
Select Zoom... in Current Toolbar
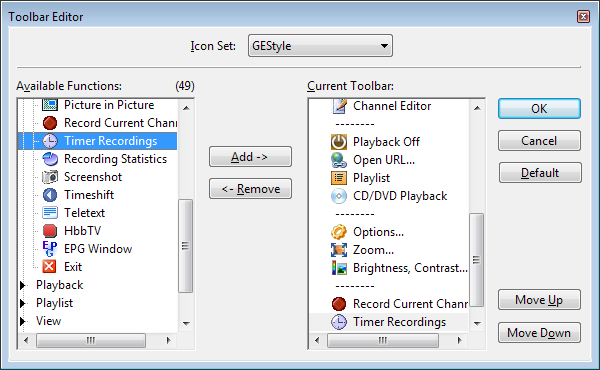[x=373, y=250]
